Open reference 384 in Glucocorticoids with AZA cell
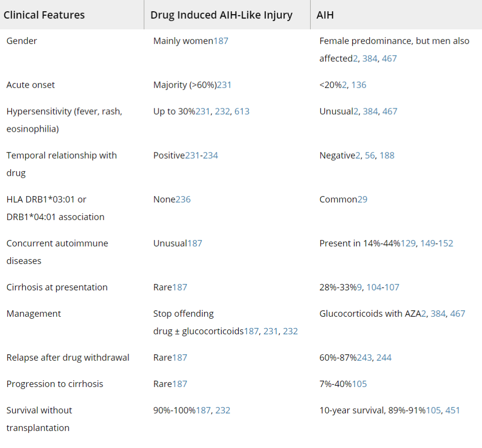482x448 pixels. click(x=438, y=314)
